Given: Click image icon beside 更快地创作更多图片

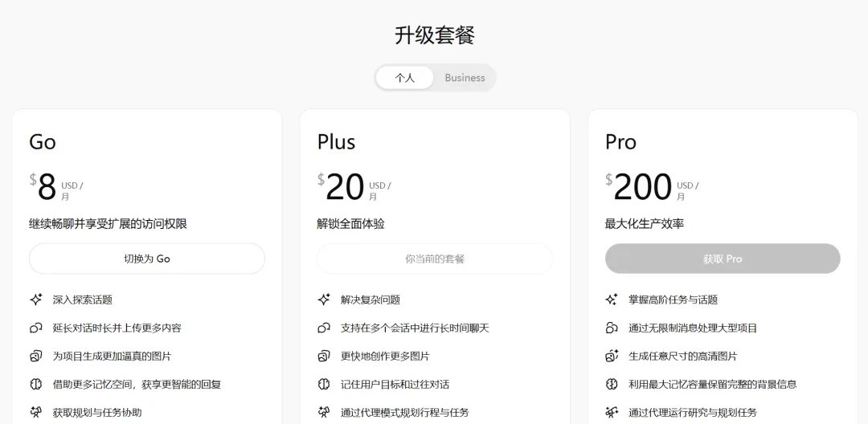Looking at the screenshot, I should pyautogui.click(x=324, y=356).
